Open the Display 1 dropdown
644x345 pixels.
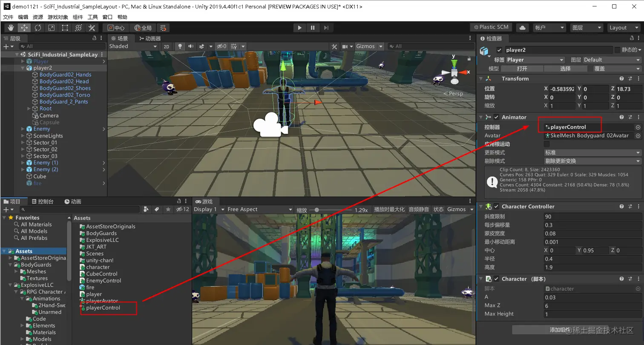coord(208,210)
